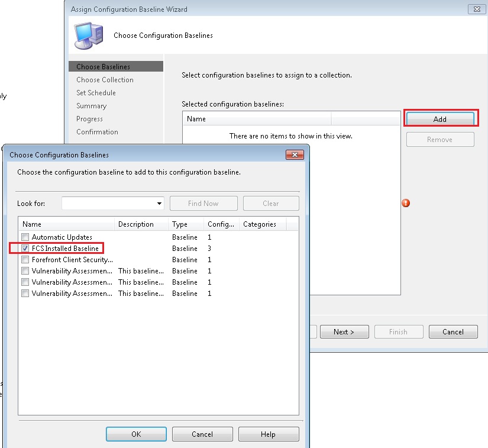Image resolution: width=488 pixels, height=448 pixels.
Task: Check the Automatic Updates baseline
Action: (x=25, y=237)
